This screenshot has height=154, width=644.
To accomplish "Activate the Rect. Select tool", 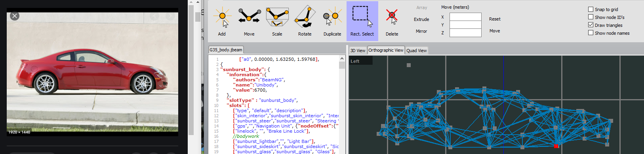I will point(362,21).
